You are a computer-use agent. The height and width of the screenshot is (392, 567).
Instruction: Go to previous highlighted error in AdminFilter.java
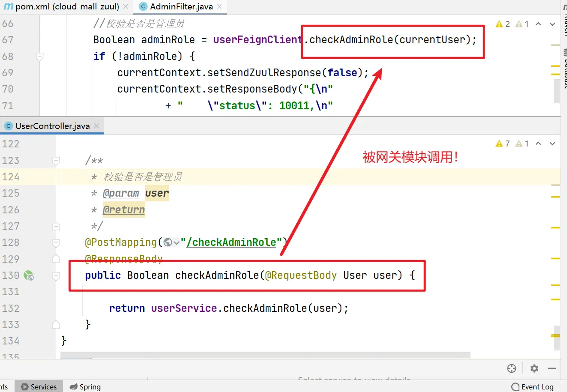pos(538,24)
